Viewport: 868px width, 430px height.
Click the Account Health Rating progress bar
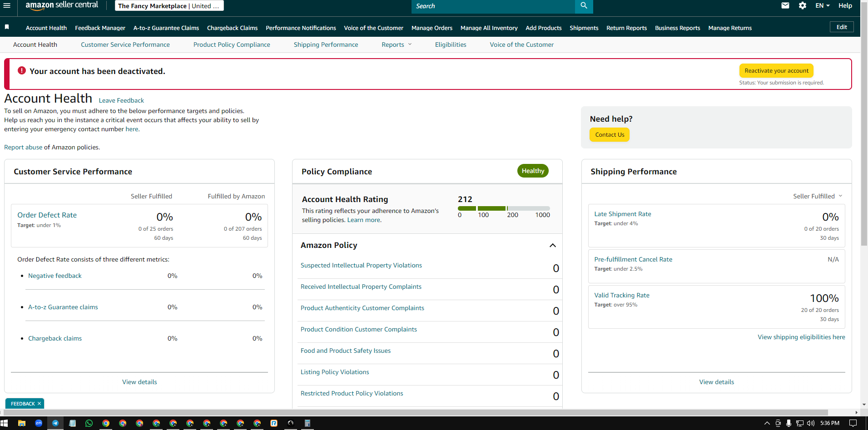pos(504,208)
